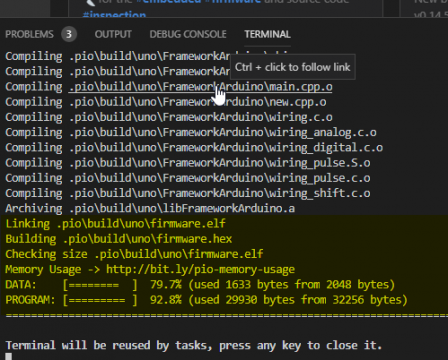Click the new.cpp.o path in terminal
This screenshot has height=360, width=448.
point(198,102)
